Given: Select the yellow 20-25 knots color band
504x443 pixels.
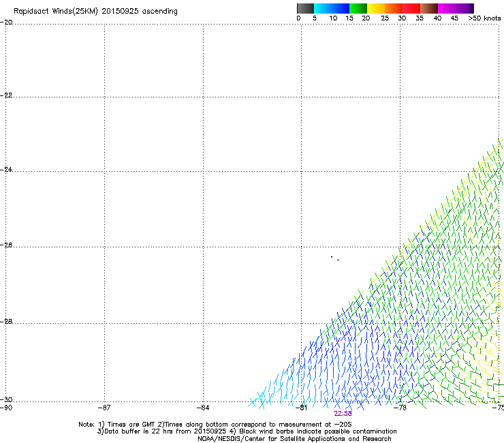Looking at the screenshot, I should [376, 8].
